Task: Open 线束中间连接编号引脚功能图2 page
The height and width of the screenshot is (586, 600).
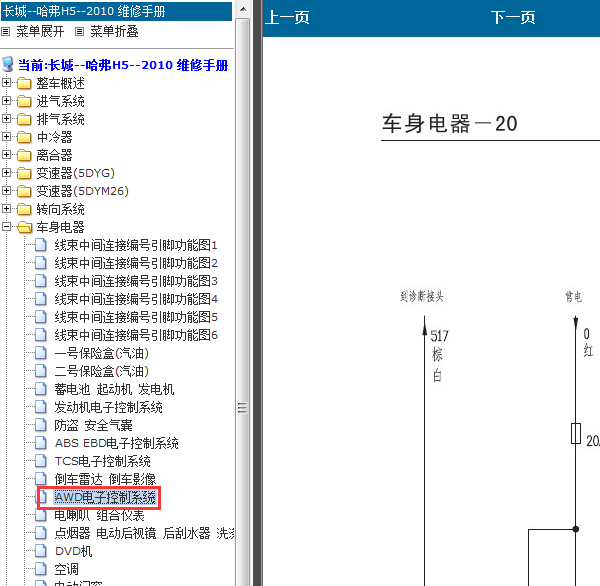Action: click(x=136, y=263)
